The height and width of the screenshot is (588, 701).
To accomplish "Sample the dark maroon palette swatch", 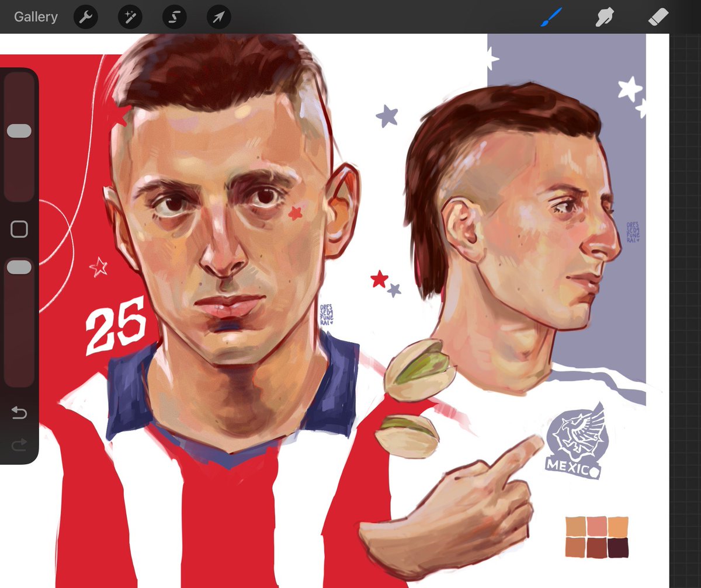I will (617, 547).
